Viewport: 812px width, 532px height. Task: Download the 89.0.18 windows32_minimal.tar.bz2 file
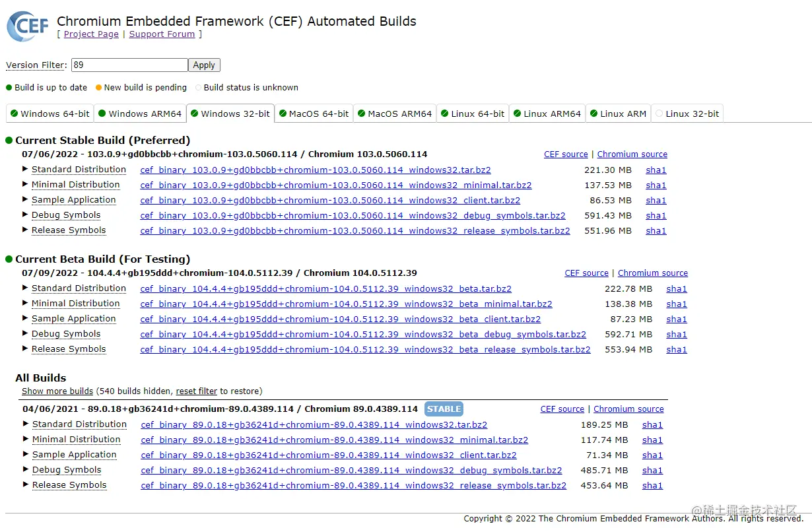(x=335, y=440)
